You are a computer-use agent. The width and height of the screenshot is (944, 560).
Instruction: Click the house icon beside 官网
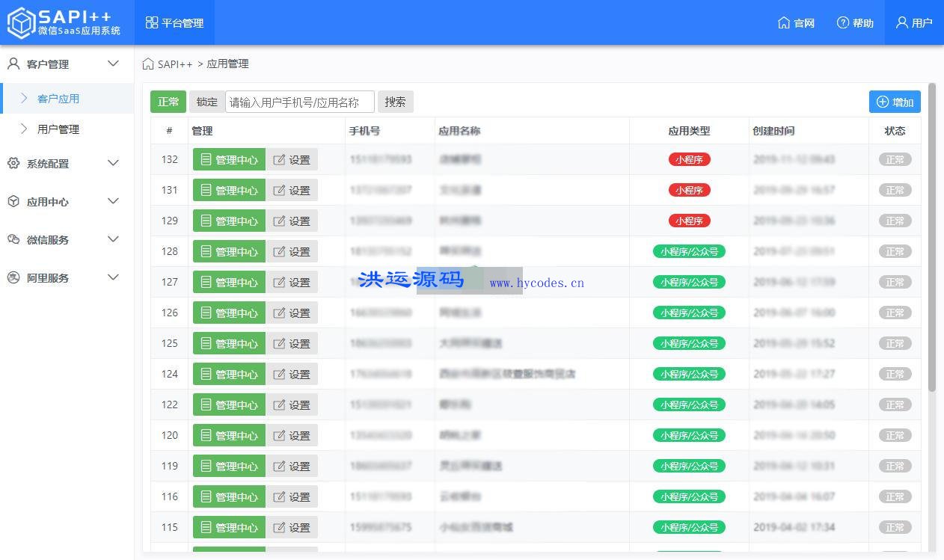[x=784, y=22]
